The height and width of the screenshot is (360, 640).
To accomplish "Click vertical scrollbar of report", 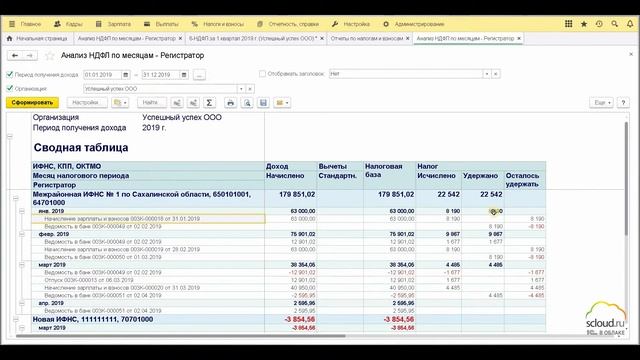I will click(x=626, y=178).
